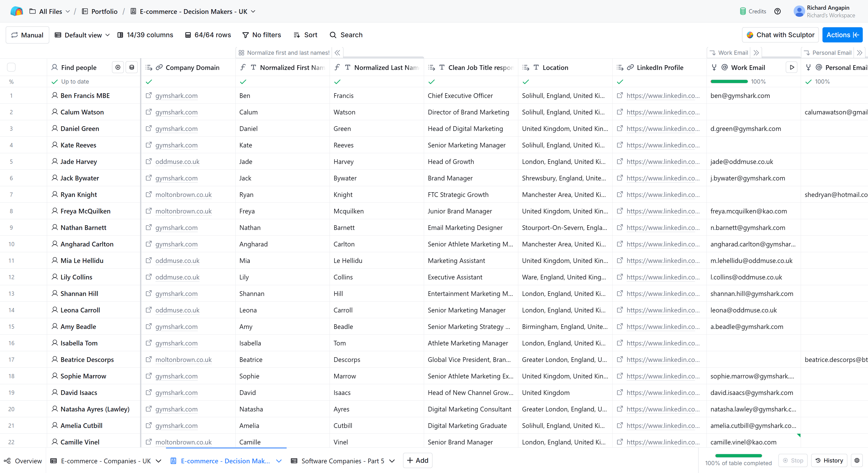The height and width of the screenshot is (473, 868).
Task: Open Credits in the top bar
Action: coord(753,11)
